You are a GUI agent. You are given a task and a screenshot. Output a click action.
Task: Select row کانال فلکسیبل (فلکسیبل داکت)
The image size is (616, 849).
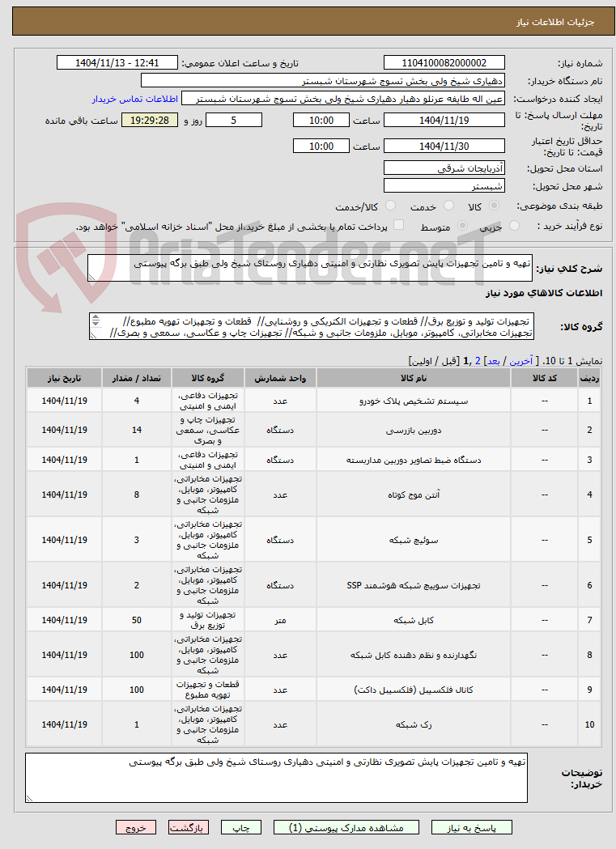click(313, 690)
